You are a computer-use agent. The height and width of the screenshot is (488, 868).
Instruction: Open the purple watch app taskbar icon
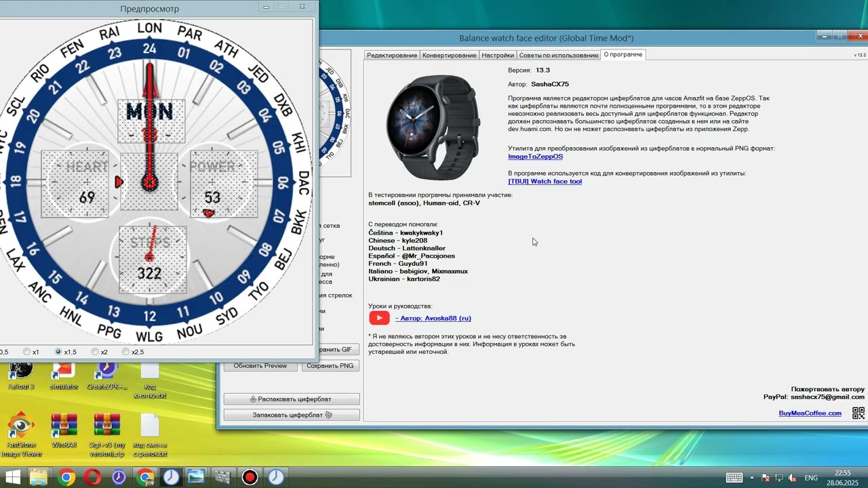point(119,477)
